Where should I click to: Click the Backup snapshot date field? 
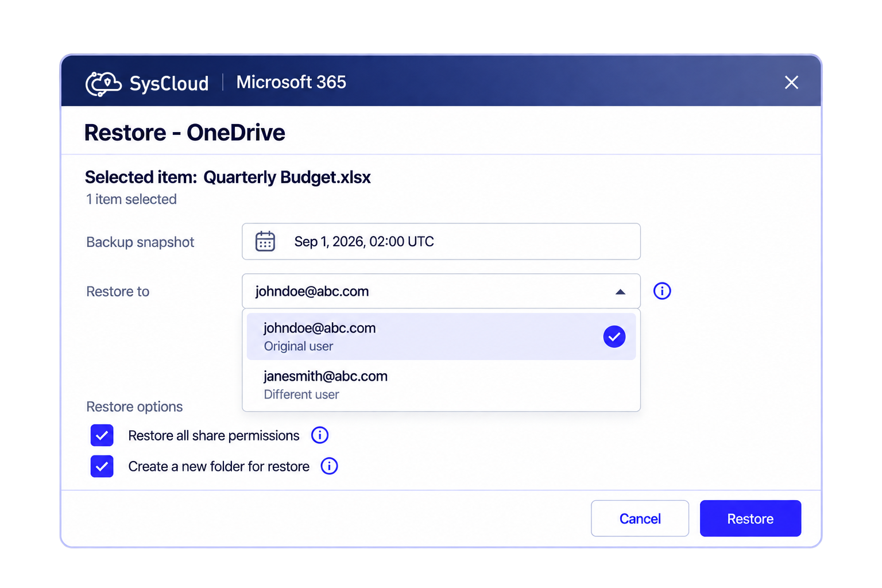[x=441, y=241]
